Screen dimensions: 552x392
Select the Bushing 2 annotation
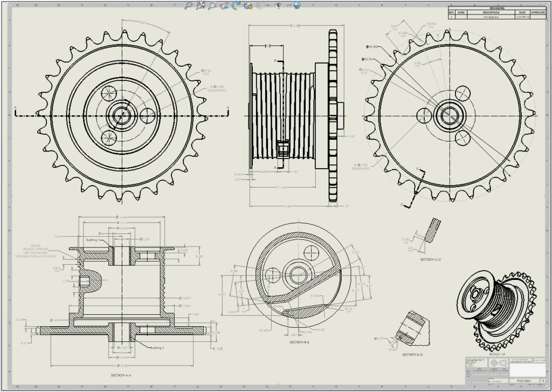157,348
